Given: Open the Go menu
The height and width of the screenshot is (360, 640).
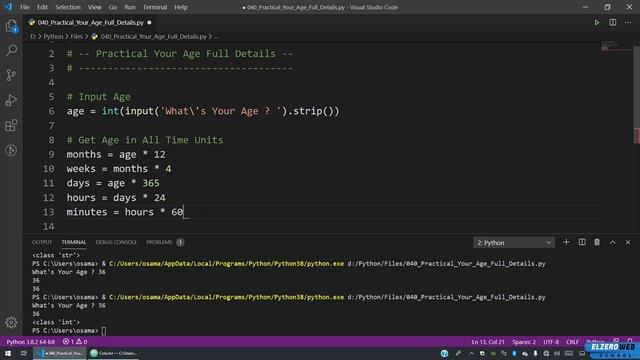Looking at the screenshot, I should click(x=113, y=7).
